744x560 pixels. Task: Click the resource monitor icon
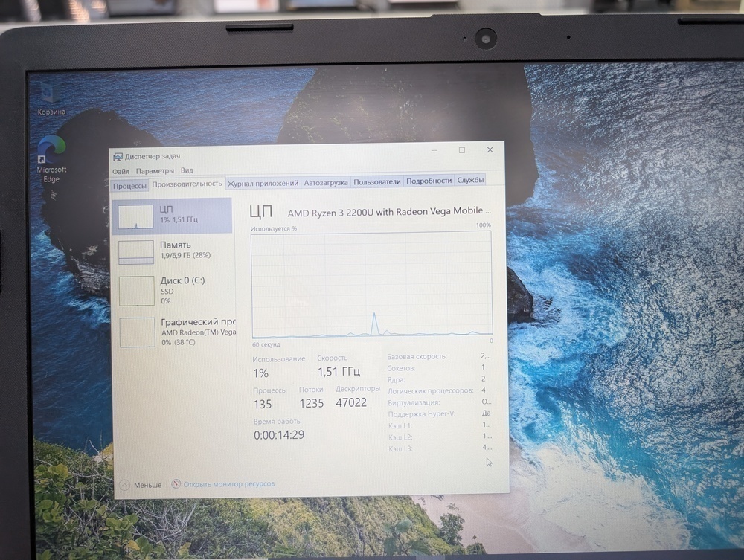pos(176,484)
